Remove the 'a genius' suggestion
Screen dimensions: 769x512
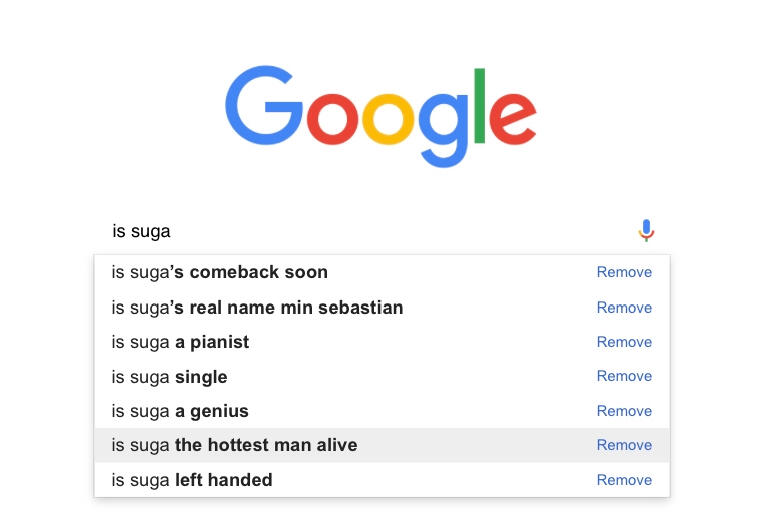click(x=624, y=411)
